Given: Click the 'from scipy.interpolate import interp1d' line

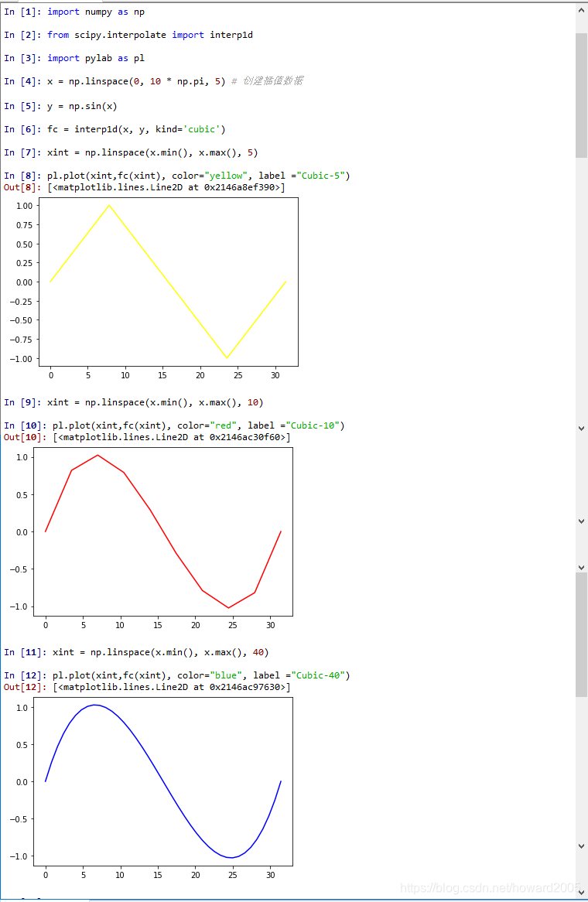Looking at the screenshot, I should [x=149, y=35].
